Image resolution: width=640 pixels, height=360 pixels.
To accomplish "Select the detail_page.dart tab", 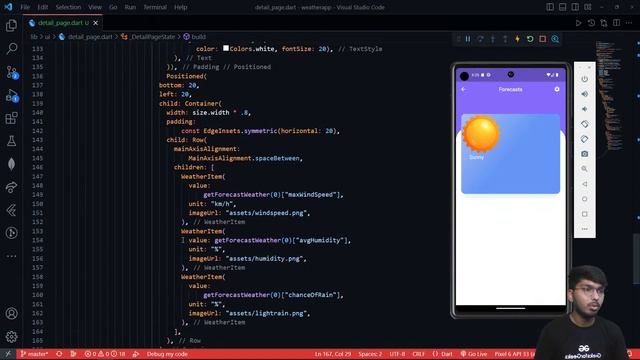I will (63, 23).
